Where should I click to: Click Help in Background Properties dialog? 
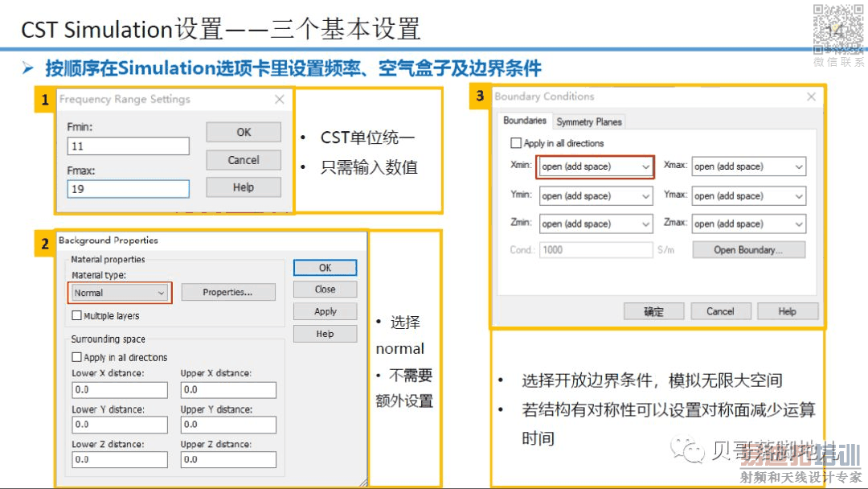[325, 334]
